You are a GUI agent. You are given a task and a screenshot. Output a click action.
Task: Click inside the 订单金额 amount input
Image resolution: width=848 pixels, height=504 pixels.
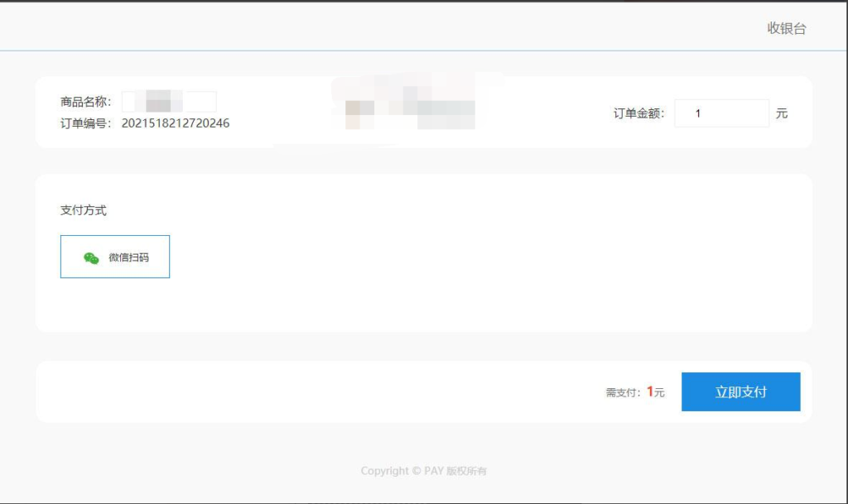(x=721, y=113)
